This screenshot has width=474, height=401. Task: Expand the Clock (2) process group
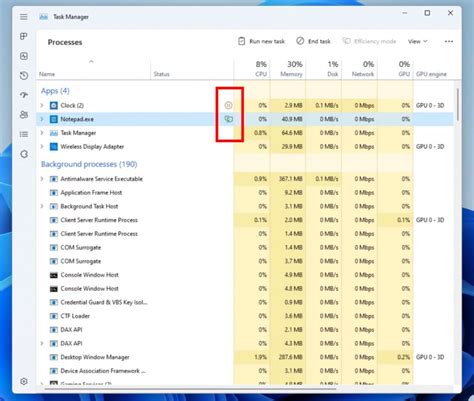click(x=42, y=105)
